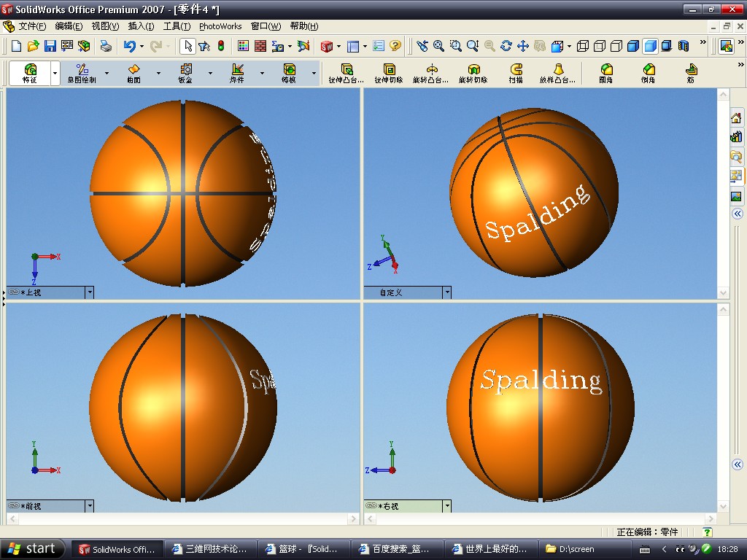Switch to Hidden Lines Removed display
Image resolution: width=747 pixels, height=560 pixels.
tap(616, 46)
